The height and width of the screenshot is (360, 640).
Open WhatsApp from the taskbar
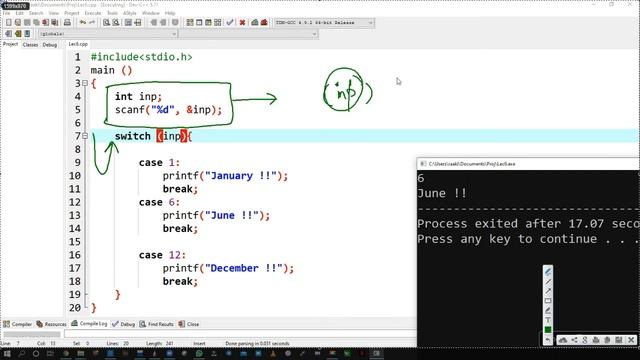(199, 353)
